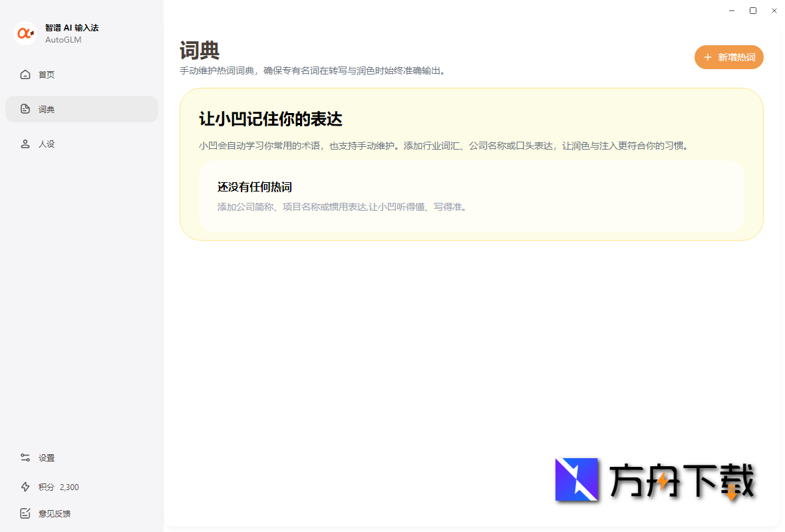Click the diamond icon next to 积分
The width and height of the screenshot is (785, 532).
pyautogui.click(x=25, y=487)
